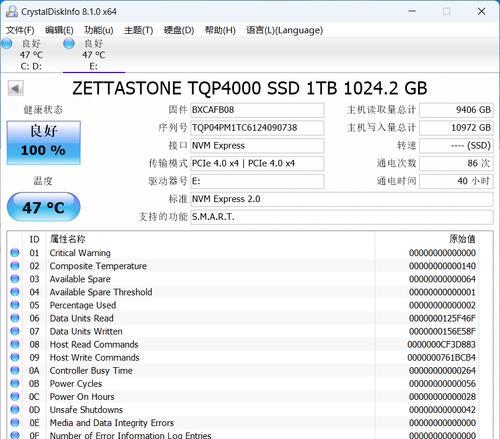Click the 属性名称 column header
500x439 pixels.
coord(68,239)
